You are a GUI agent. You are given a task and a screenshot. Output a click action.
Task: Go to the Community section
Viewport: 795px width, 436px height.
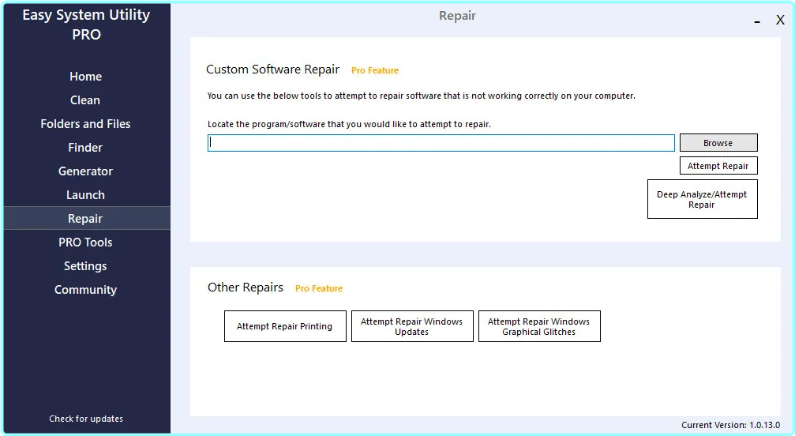pos(86,289)
